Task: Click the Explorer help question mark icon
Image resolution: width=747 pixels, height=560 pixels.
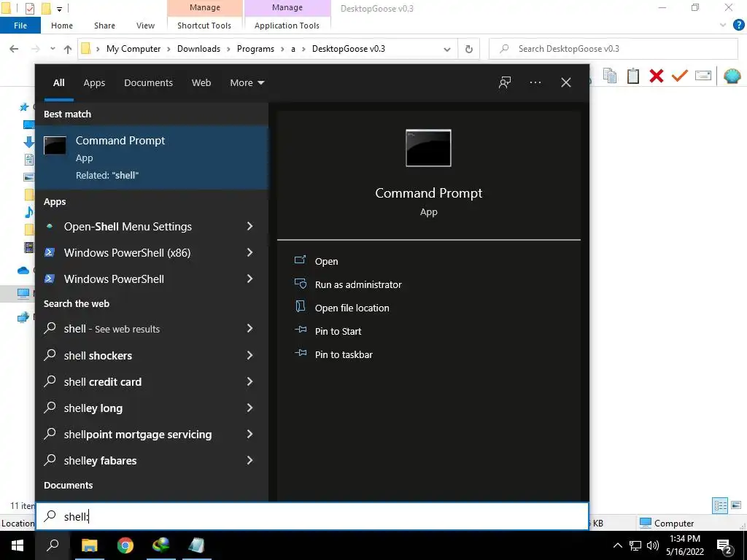Action: 738,26
